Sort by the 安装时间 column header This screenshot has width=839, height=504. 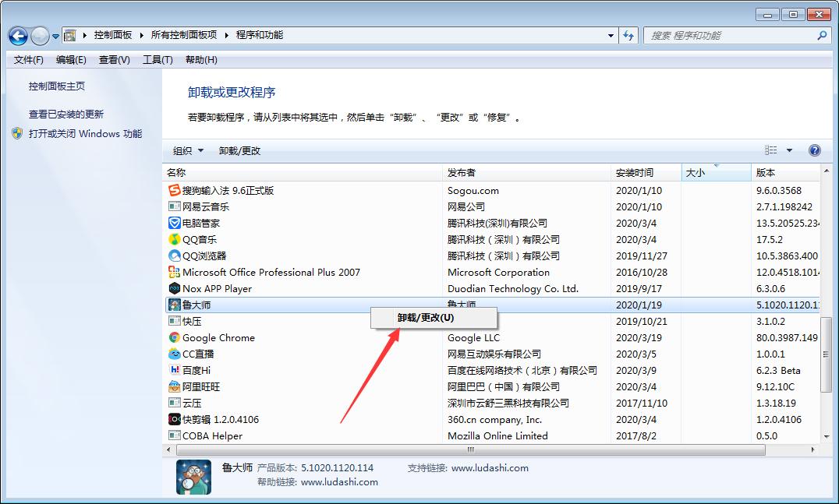646,173
